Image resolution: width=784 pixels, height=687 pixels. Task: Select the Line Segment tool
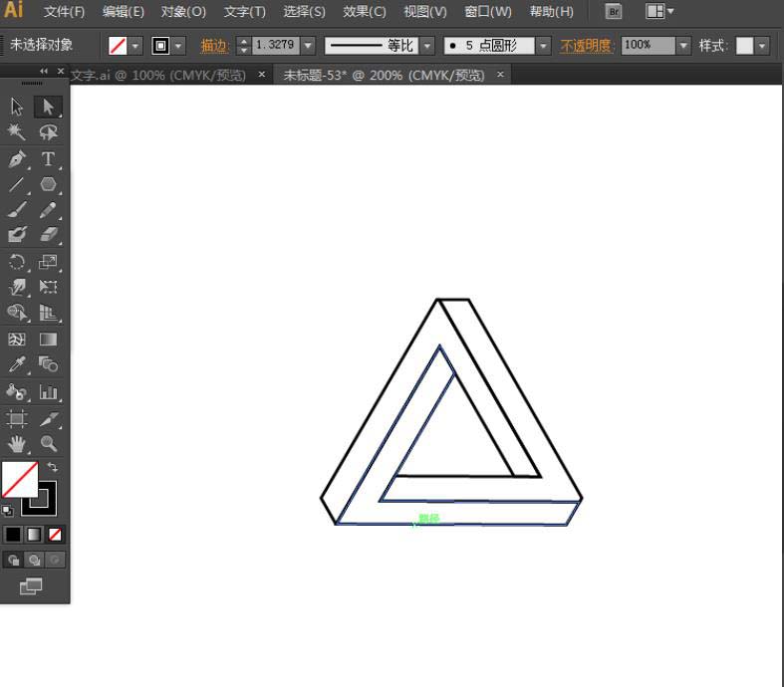tap(17, 184)
